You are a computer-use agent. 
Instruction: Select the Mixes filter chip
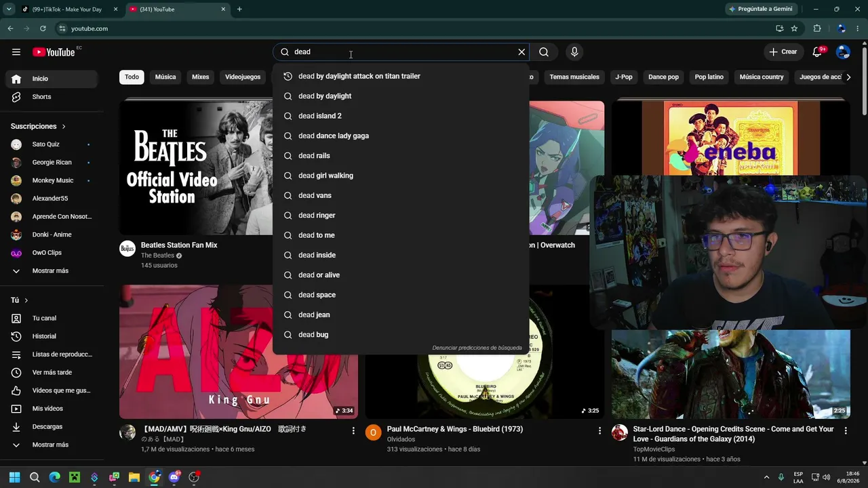(x=201, y=77)
